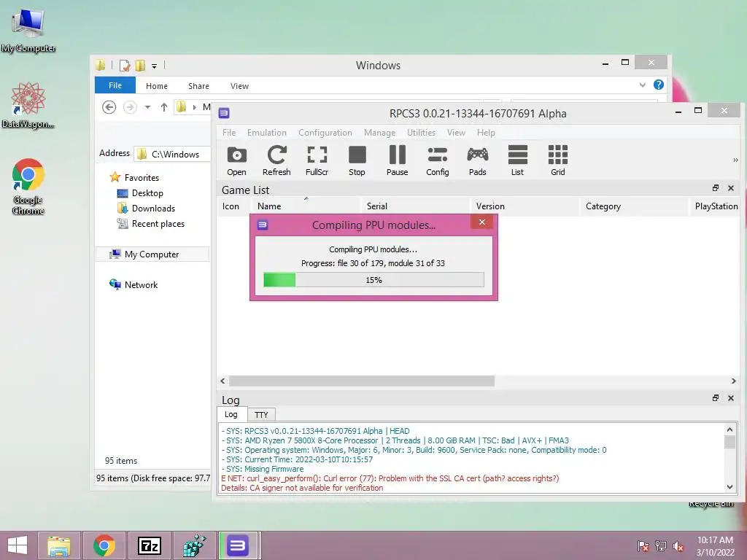Click the Open toolbar icon in RPCS3
Screen dimensions: 747x560
237,161
